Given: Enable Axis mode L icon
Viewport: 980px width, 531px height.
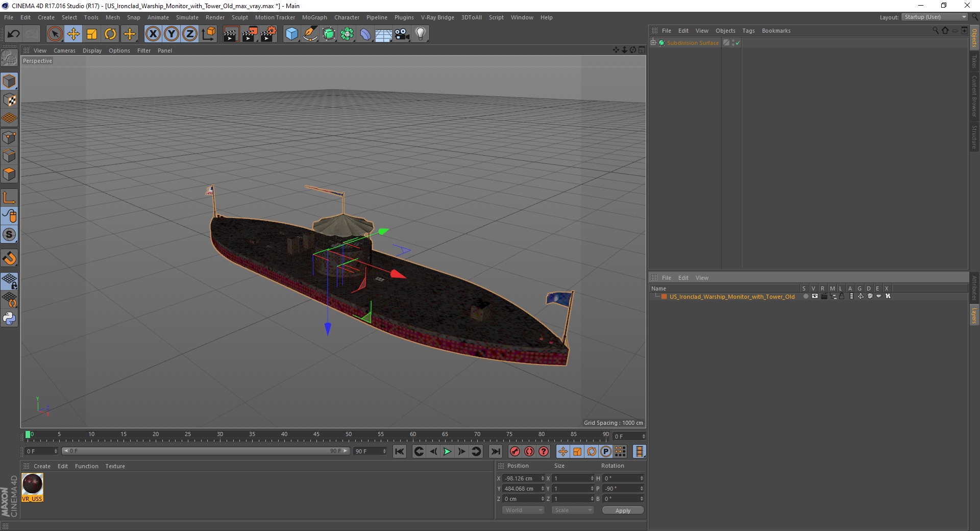Looking at the screenshot, I should coord(9,198).
